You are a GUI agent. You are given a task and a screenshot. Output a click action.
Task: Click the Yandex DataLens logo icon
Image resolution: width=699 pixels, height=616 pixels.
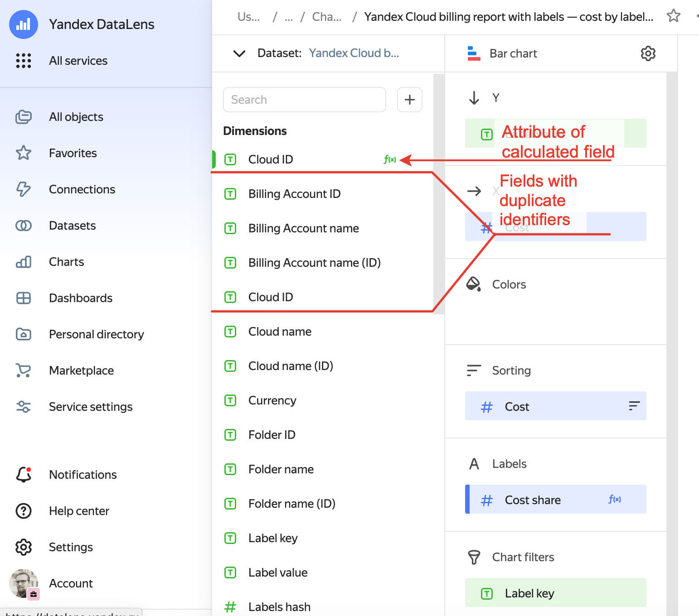(24, 24)
